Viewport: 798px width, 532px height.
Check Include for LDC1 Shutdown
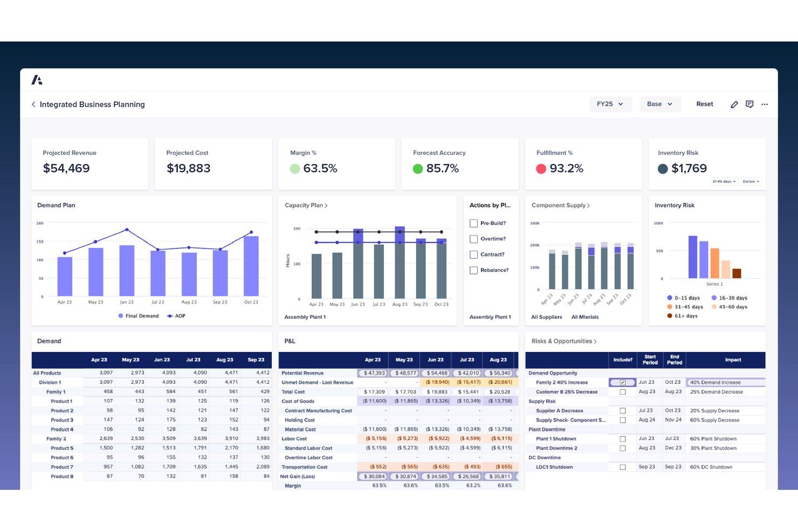tap(623, 467)
